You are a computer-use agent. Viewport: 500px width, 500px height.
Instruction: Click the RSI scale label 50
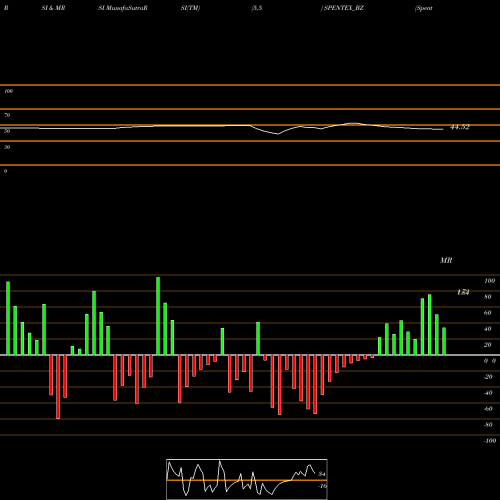point(7,131)
